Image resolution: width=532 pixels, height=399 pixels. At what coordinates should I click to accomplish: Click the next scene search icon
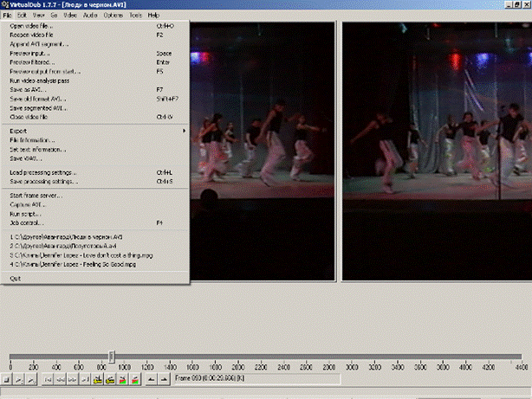(x=135, y=379)
